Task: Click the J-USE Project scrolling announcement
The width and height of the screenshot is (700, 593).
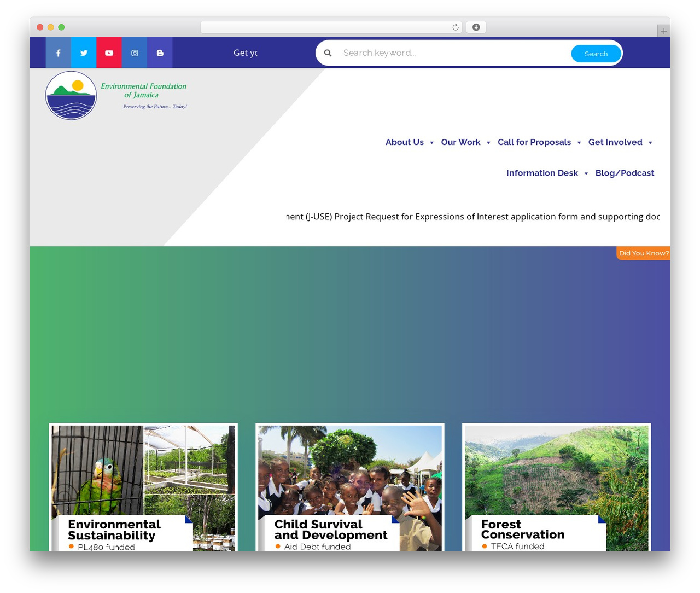Action: tap(473, 217)
